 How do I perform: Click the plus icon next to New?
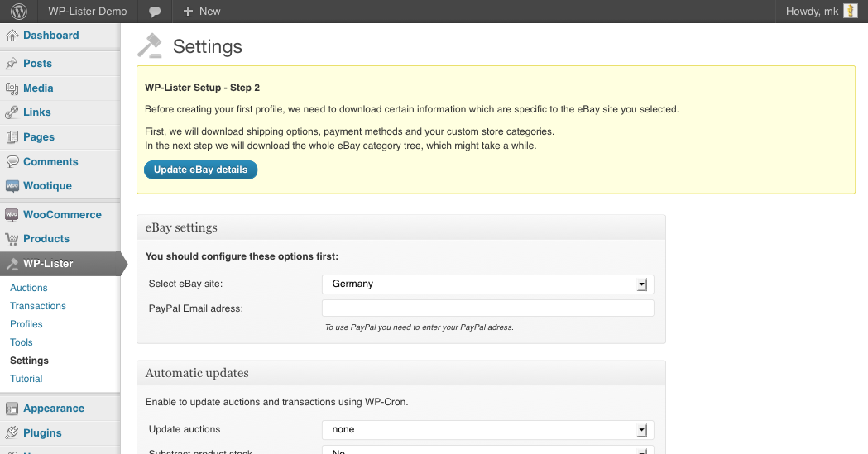(x=188, y=11)
